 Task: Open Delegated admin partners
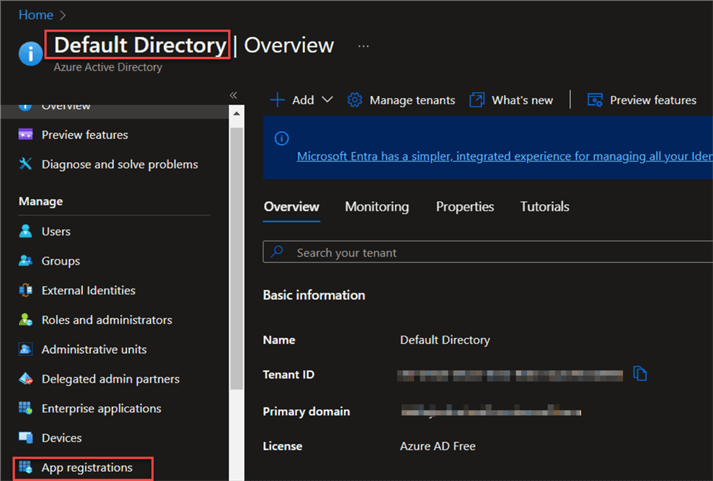point(110,379)
